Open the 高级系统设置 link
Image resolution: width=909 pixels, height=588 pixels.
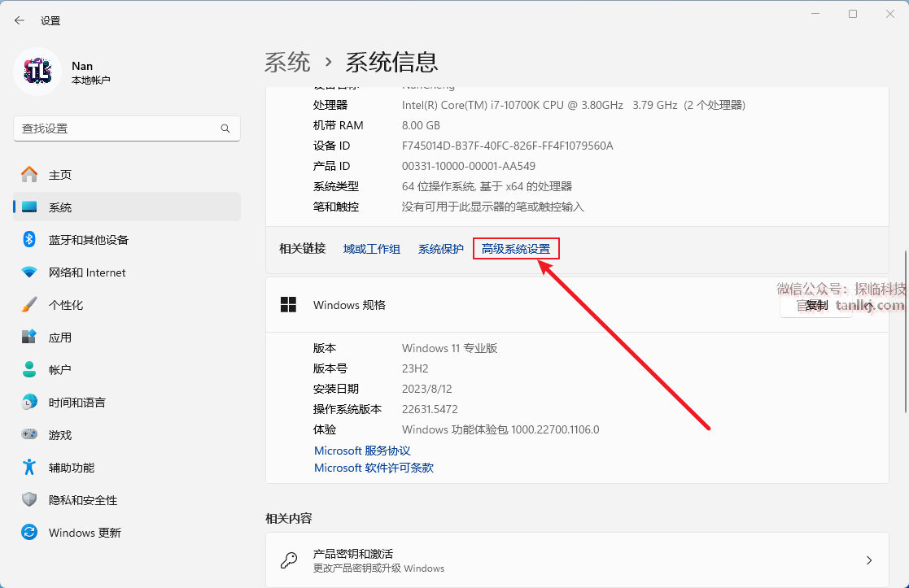pos(516,249)
